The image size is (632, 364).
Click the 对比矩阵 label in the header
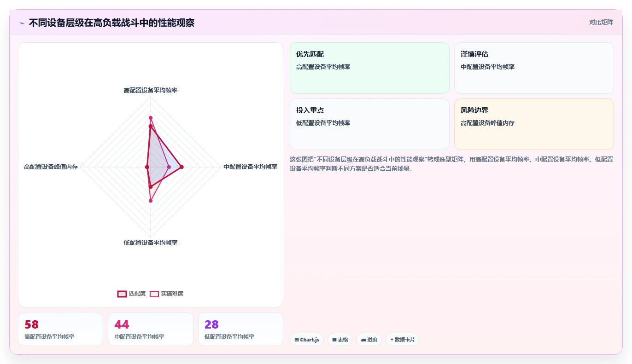point(601,22)
